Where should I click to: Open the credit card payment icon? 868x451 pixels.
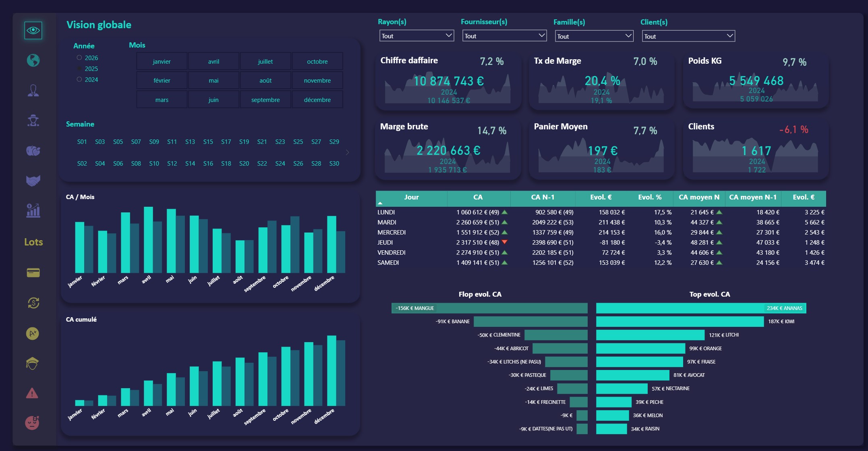coord(33,273)
